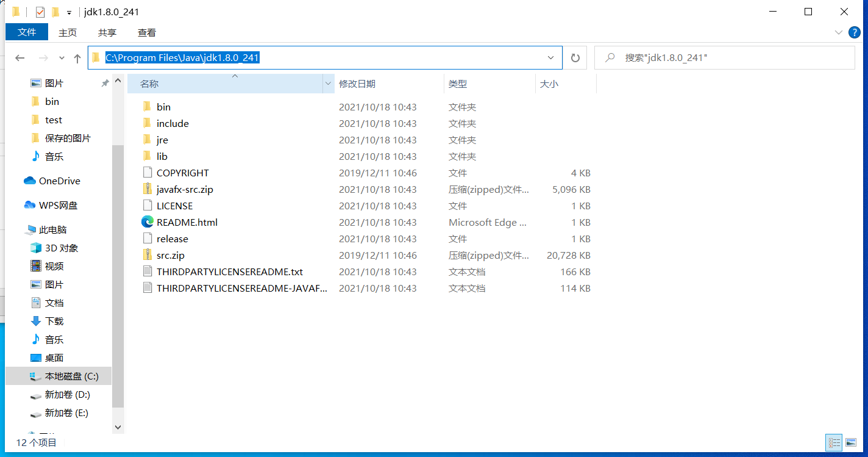Screen dimensions: 868x457
Task: Click the properties checkmark quick access icon
Action: tap(40, 12)
